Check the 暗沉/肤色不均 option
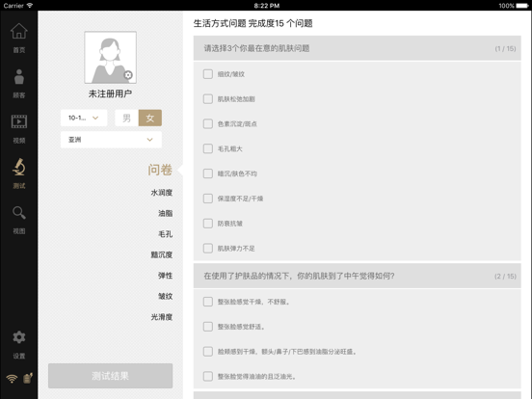 coord(208,173)
